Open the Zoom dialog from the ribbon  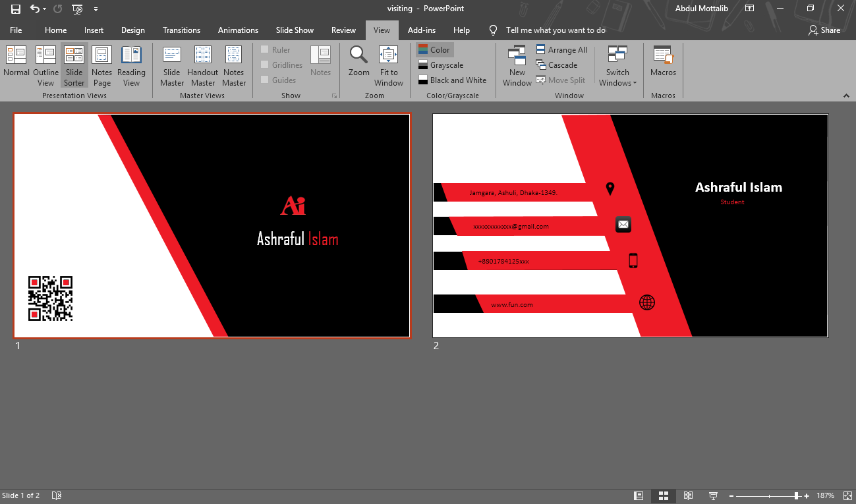[359, 61]
